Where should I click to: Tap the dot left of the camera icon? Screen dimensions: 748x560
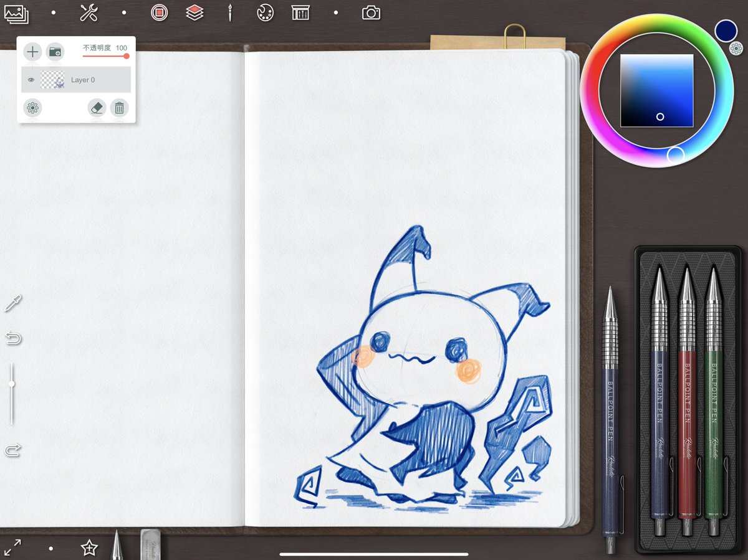(336, 12)
